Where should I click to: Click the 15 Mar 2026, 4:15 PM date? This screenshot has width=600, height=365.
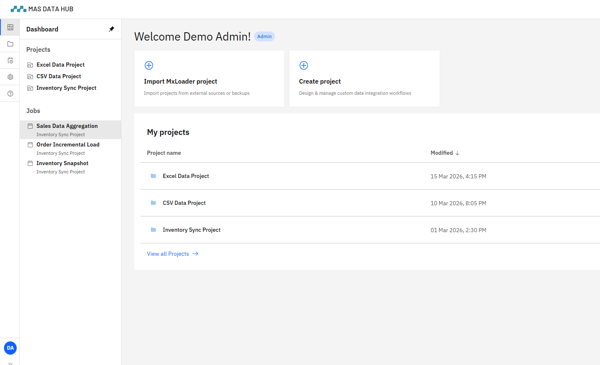click(458, 176)
